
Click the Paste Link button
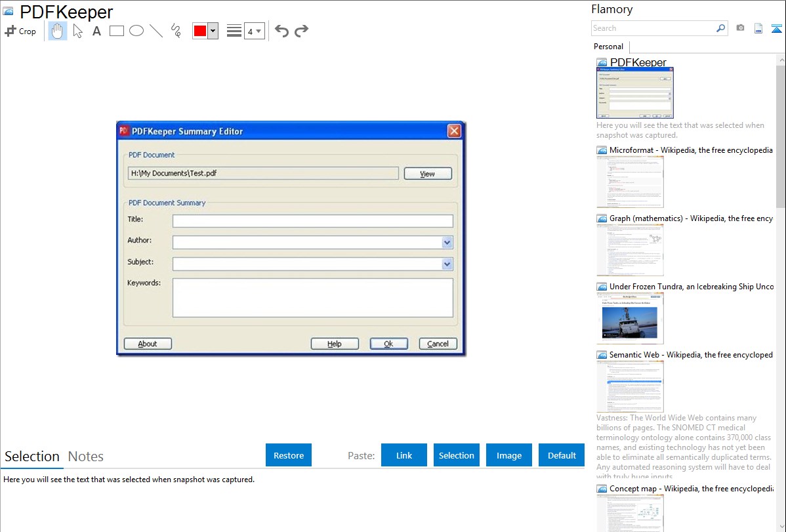point(404,455)
